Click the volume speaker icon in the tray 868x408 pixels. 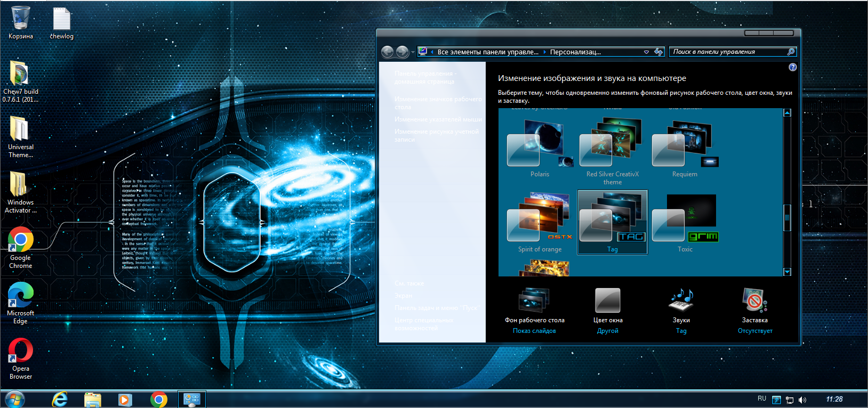(x=802, y=399)
